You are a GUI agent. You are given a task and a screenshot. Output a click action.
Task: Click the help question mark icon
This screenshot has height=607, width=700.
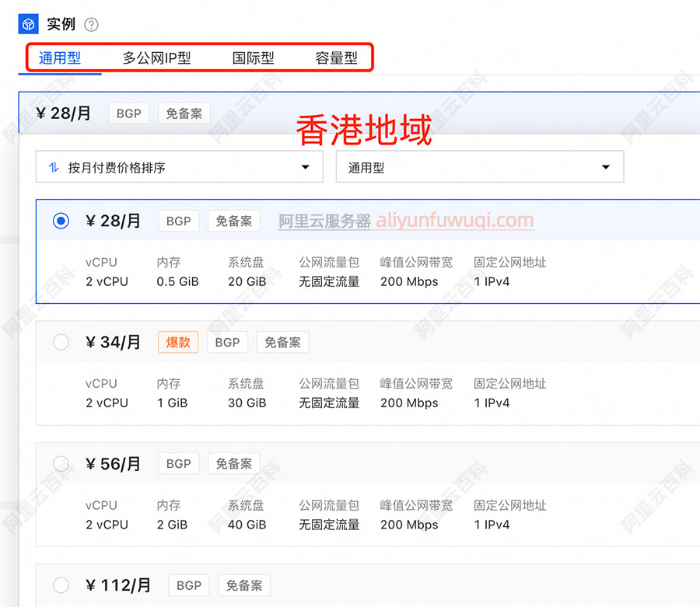point(92,25)
